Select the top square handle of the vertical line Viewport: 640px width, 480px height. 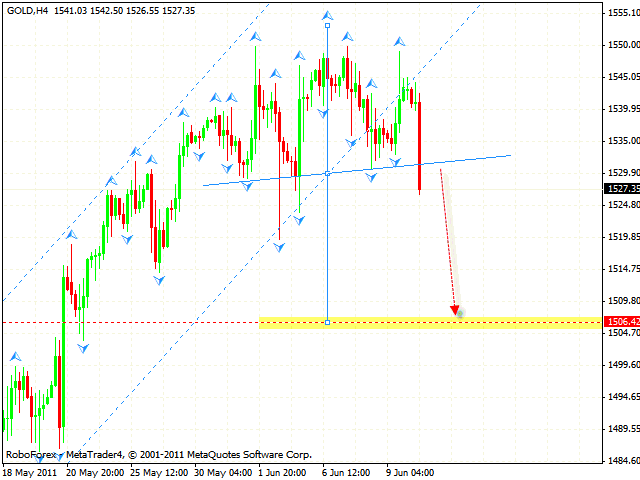pos(328,25)
